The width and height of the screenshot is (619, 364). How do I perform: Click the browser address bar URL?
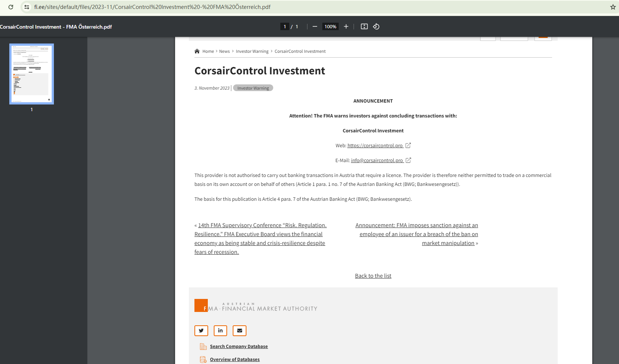152,7
